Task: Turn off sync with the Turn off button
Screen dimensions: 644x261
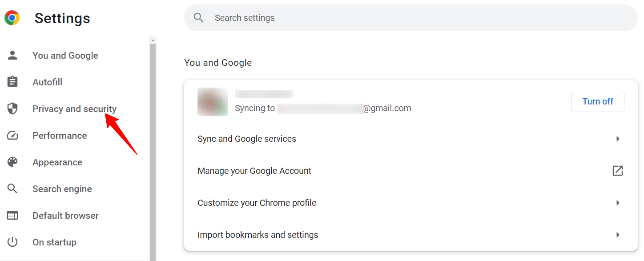Action: 598,101
